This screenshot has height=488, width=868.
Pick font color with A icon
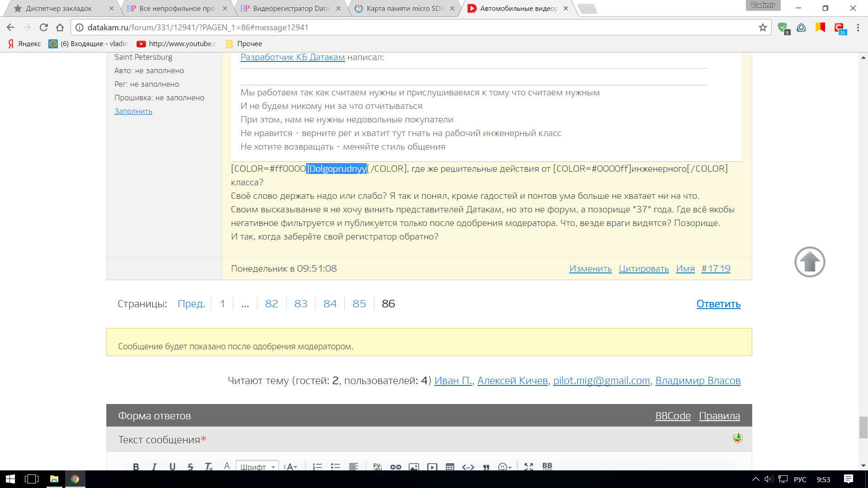(227, 466)
